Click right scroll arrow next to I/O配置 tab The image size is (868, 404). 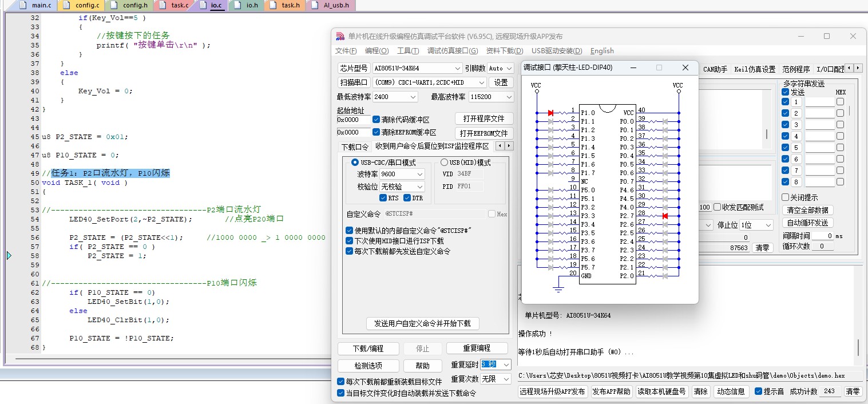point(858,69)
